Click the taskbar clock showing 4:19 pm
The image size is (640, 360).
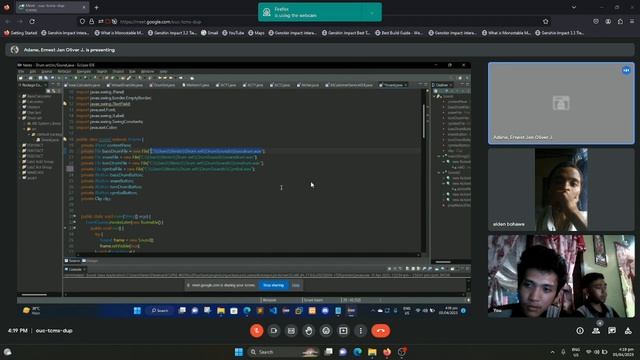[622, 352]
